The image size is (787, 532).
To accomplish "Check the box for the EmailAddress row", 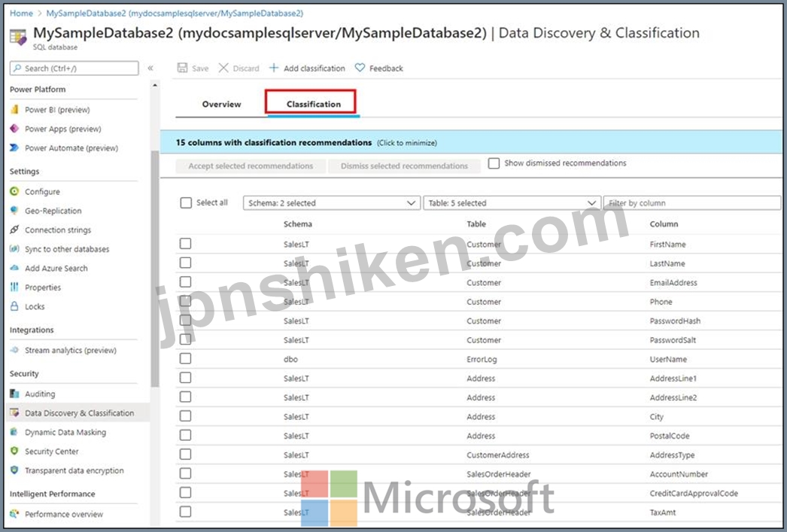I will point(185,281).
